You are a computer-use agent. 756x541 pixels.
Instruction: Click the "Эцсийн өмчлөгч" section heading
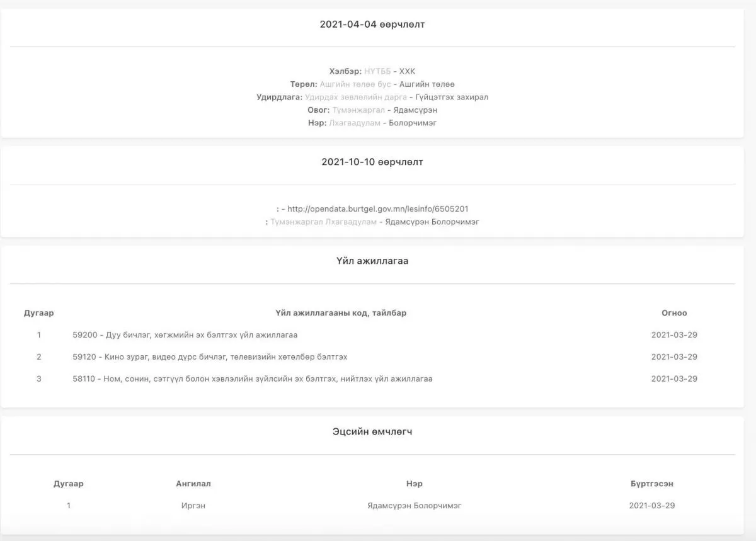pos(372,432)
